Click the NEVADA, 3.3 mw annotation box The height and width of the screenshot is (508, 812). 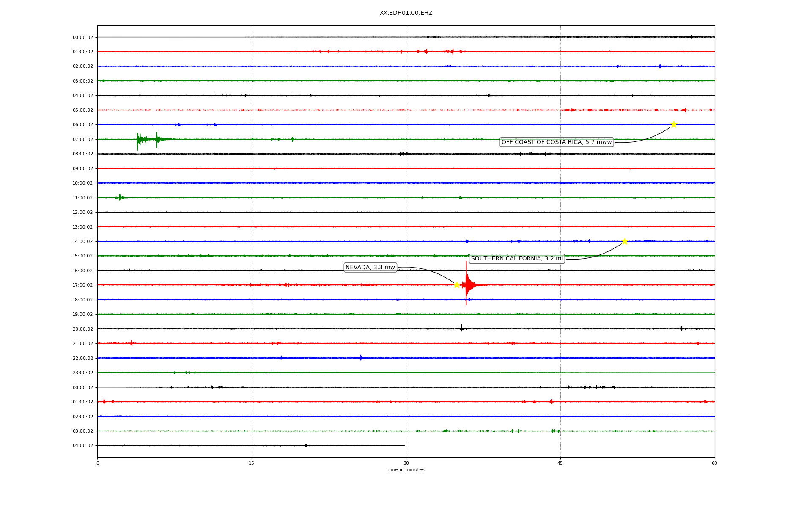(x=370, y=268)
